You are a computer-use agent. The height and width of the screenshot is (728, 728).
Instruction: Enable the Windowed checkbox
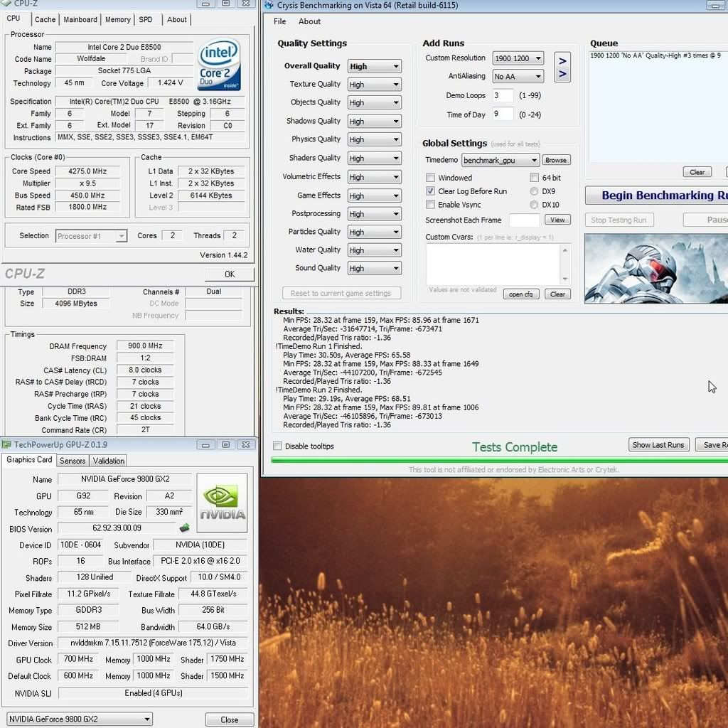click(430, 178)
